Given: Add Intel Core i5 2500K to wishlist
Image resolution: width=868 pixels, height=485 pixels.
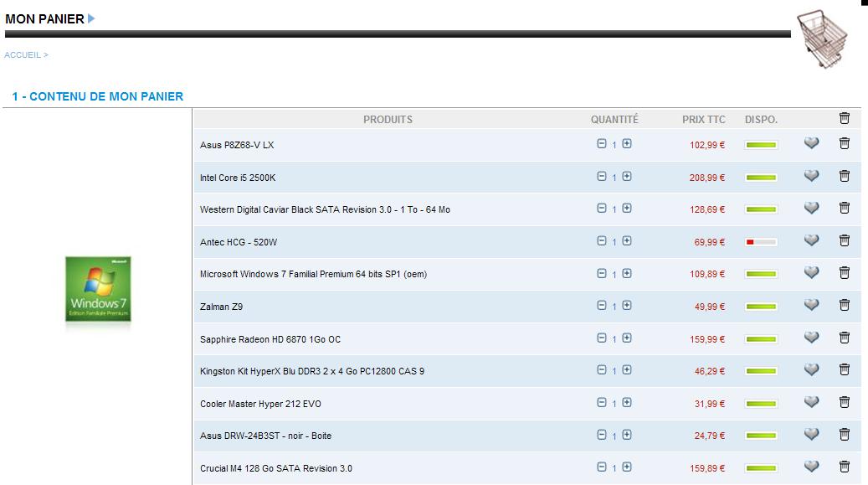Looking at the screenshot, I should tap(811, 176).
